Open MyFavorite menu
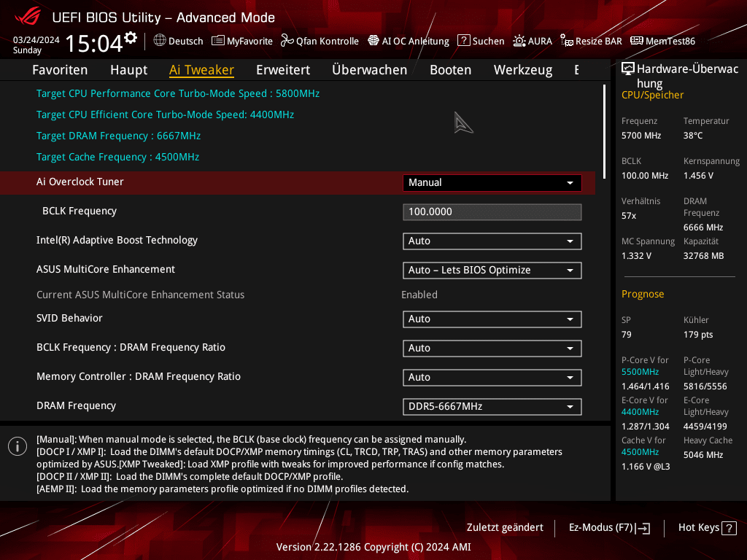Viewport: 747px width, 560px height. pos(242,41)
